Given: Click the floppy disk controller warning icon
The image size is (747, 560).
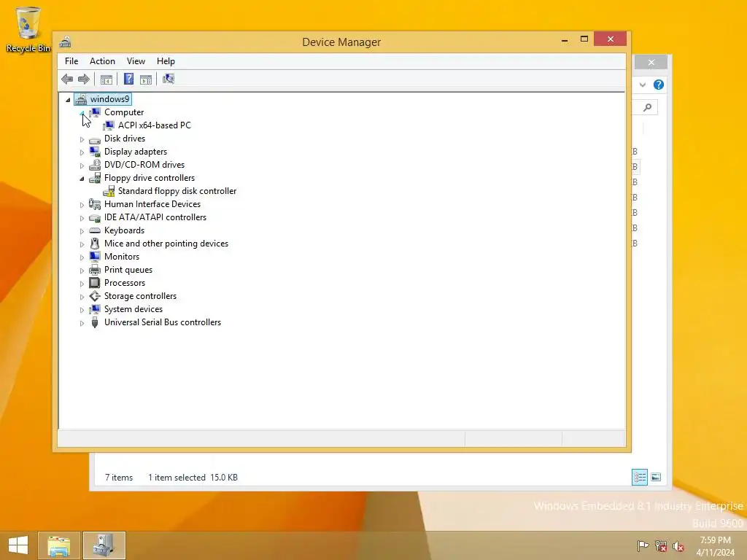Looking at the screenshot, I should [109, 191].
